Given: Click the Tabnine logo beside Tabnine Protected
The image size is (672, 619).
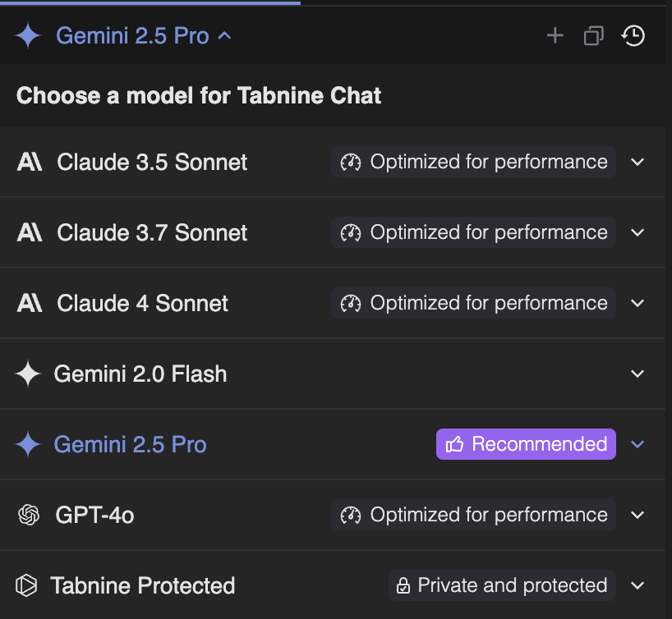Looking at the screenshot, I should click(x=27, y=585).
